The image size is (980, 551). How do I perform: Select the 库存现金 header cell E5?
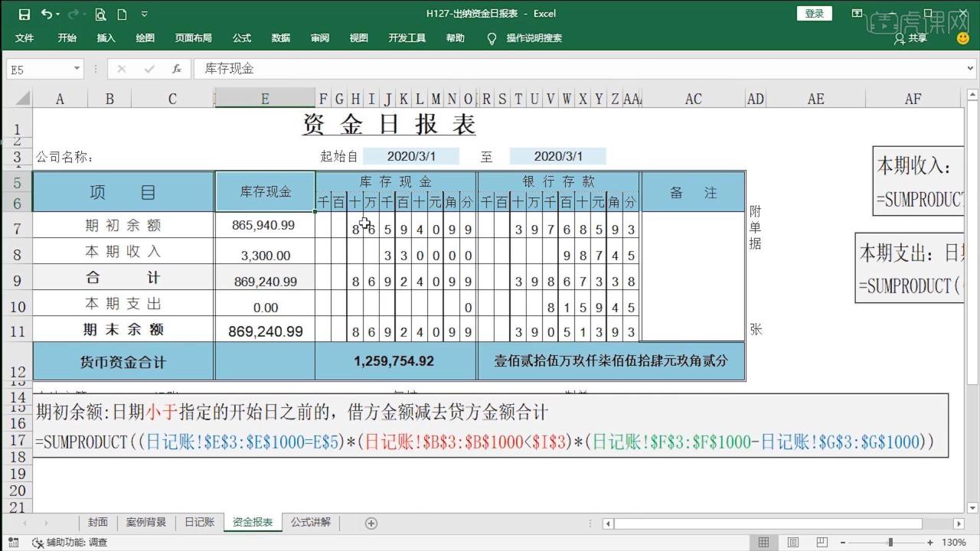pyautogui.click(x=265, y=191)
